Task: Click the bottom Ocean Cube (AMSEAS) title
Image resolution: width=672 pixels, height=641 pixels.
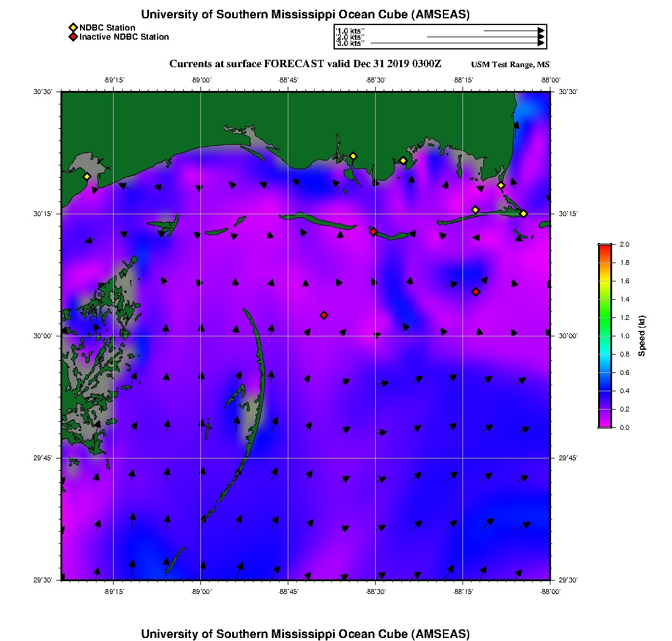Action: pyautogui.click(x=305, y=633)
